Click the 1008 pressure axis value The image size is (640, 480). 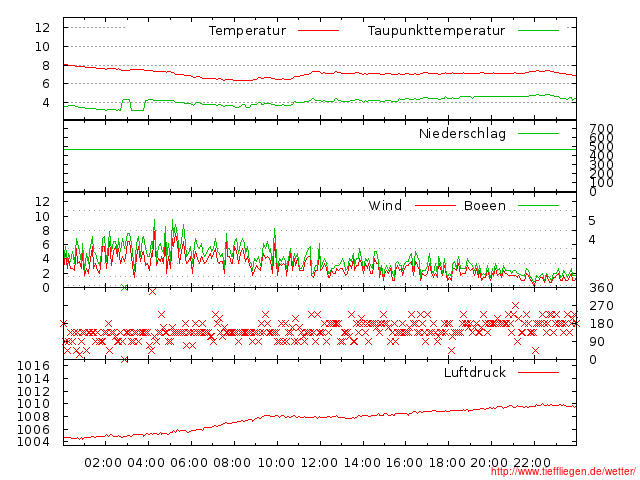click(33, 417)
